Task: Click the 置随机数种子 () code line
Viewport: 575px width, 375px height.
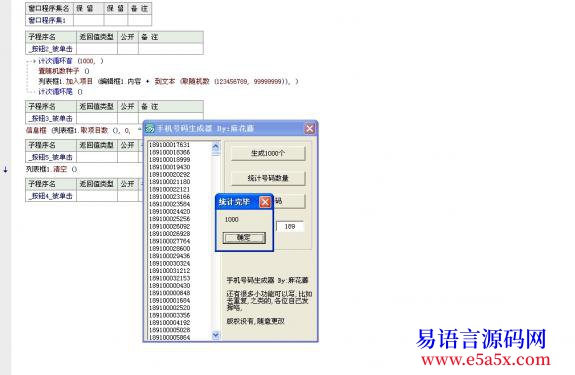Action: (x=64, y=71)
